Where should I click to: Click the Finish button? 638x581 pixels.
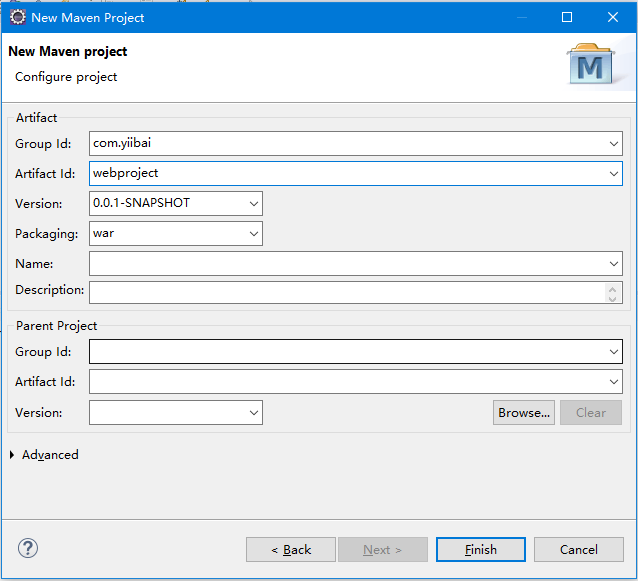(x=481, y=550)
